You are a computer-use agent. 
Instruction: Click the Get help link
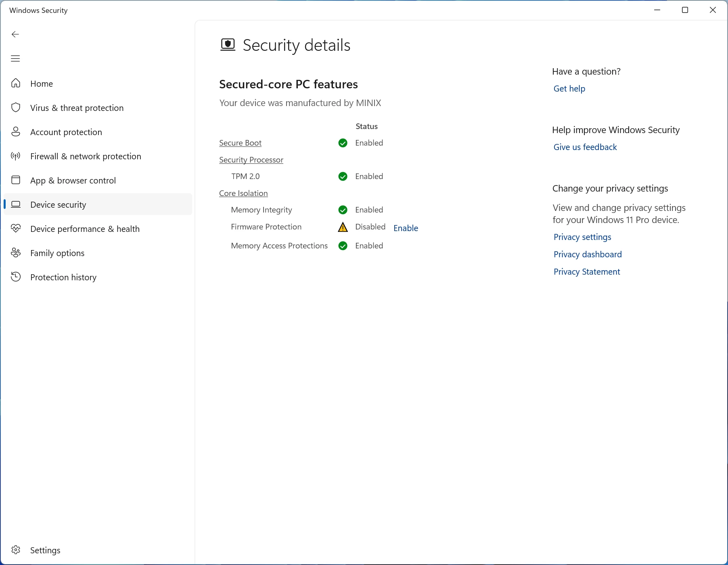pos(569,89)
